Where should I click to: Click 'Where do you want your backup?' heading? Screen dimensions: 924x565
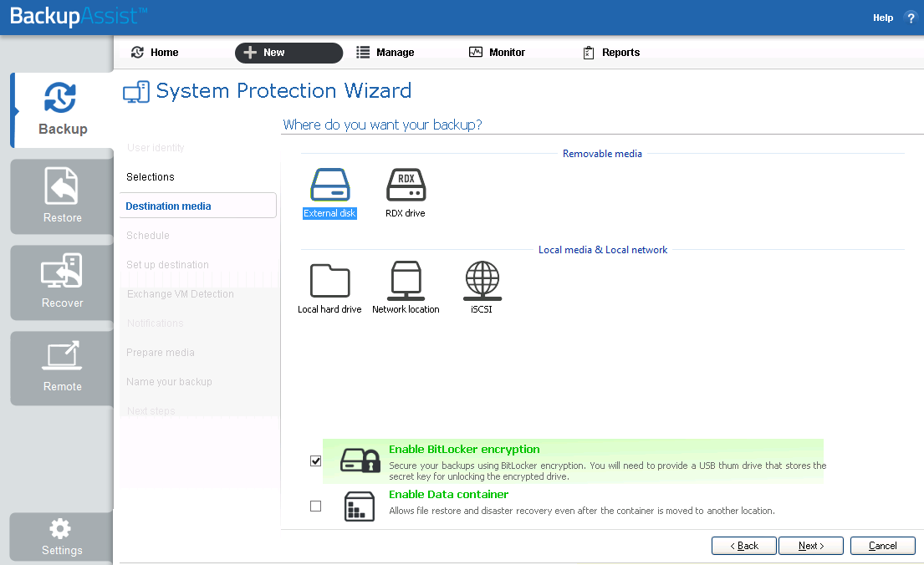coord(382,125)
